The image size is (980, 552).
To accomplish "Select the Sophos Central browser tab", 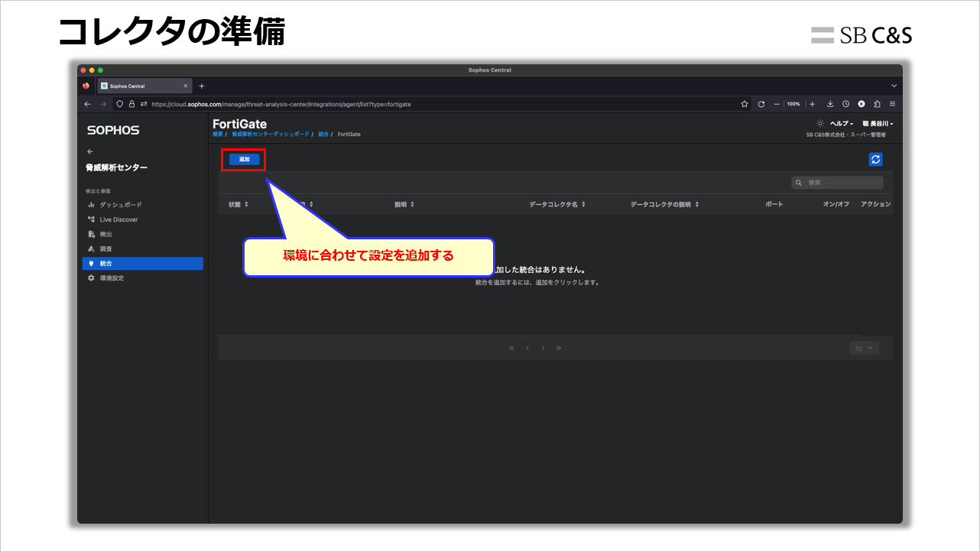I will tap(144, 86).
